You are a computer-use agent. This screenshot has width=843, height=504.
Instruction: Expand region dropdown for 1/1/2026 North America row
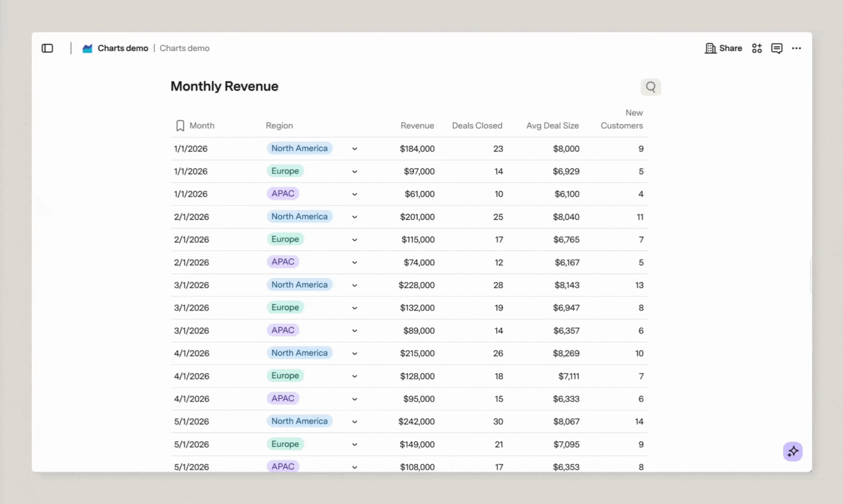pyautogui.click(x=355, y=149)
